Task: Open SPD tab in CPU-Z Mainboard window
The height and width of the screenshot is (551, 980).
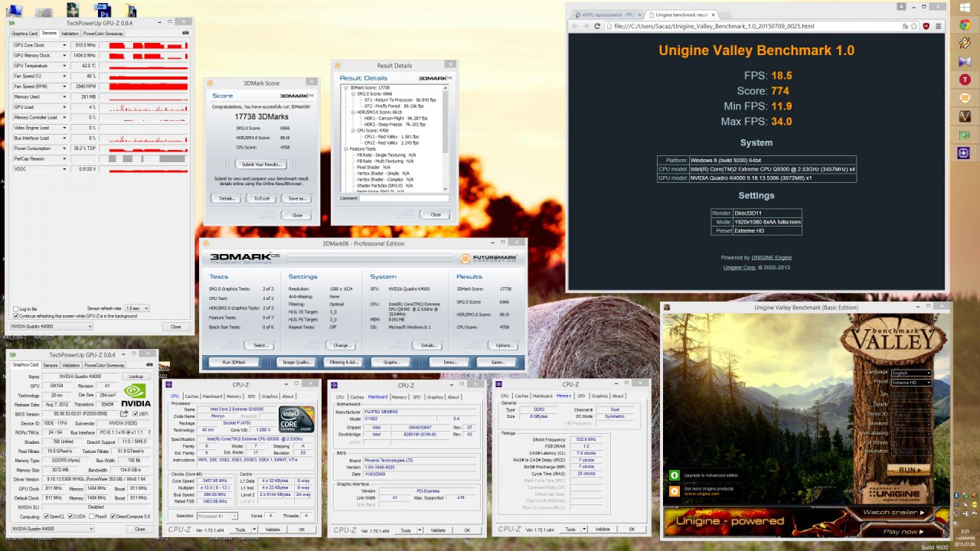Action: tap(416, 397)
